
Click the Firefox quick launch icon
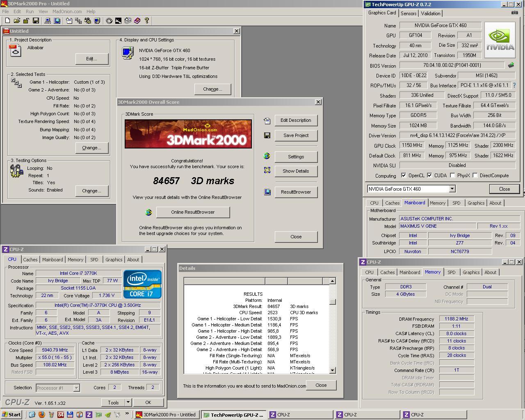coord(41,415)
